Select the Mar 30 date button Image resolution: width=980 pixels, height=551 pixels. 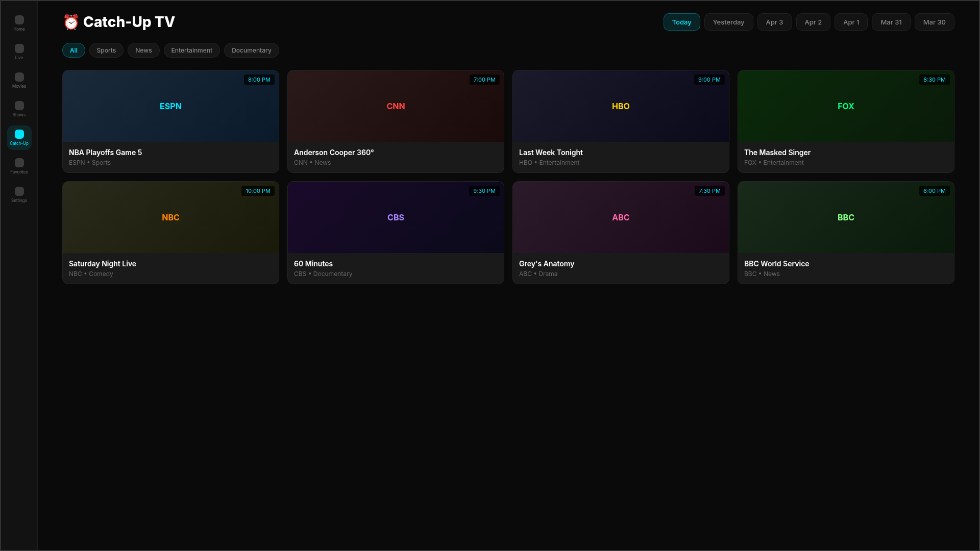[934, 22]
